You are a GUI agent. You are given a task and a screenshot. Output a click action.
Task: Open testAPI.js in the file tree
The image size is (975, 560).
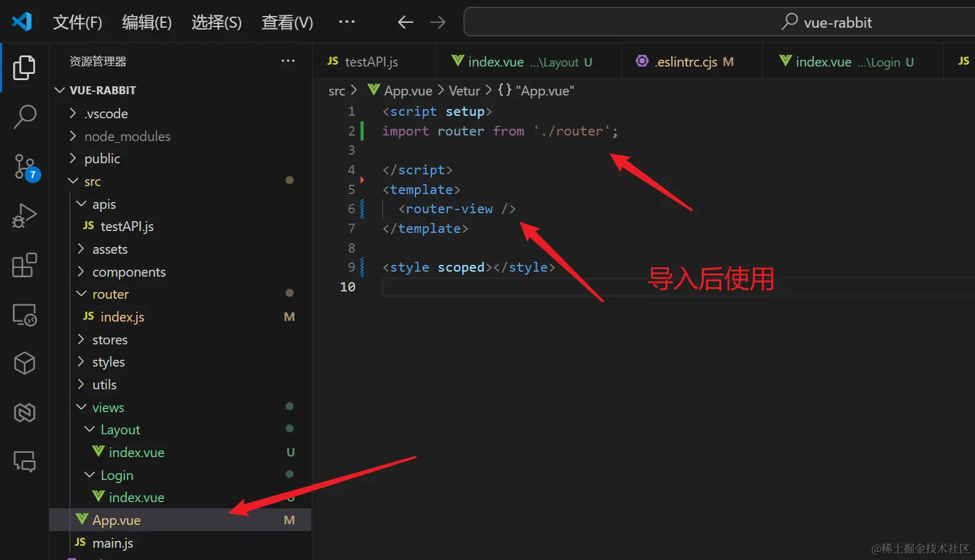pos(180,226)
